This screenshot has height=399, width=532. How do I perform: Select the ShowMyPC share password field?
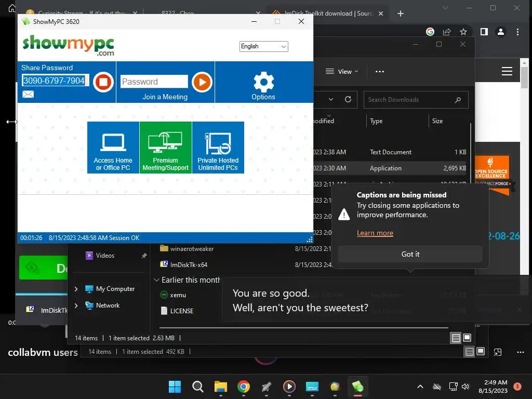click(55, 81)
